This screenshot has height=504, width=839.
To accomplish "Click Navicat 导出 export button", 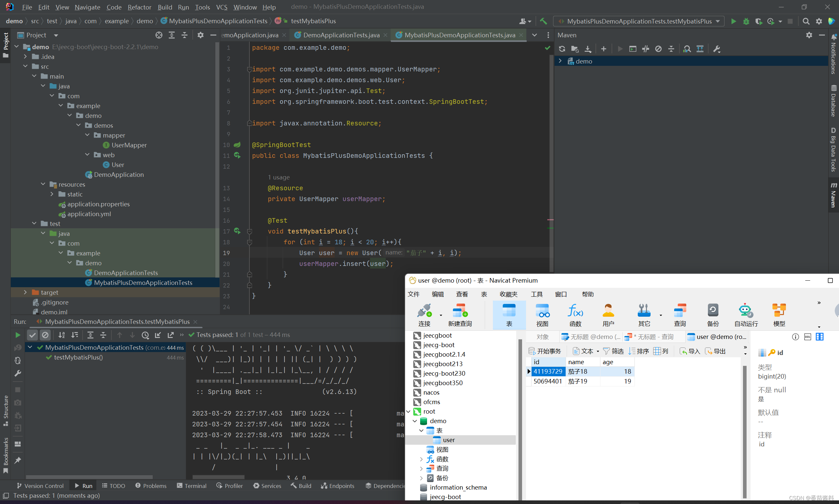I will 715,351.
